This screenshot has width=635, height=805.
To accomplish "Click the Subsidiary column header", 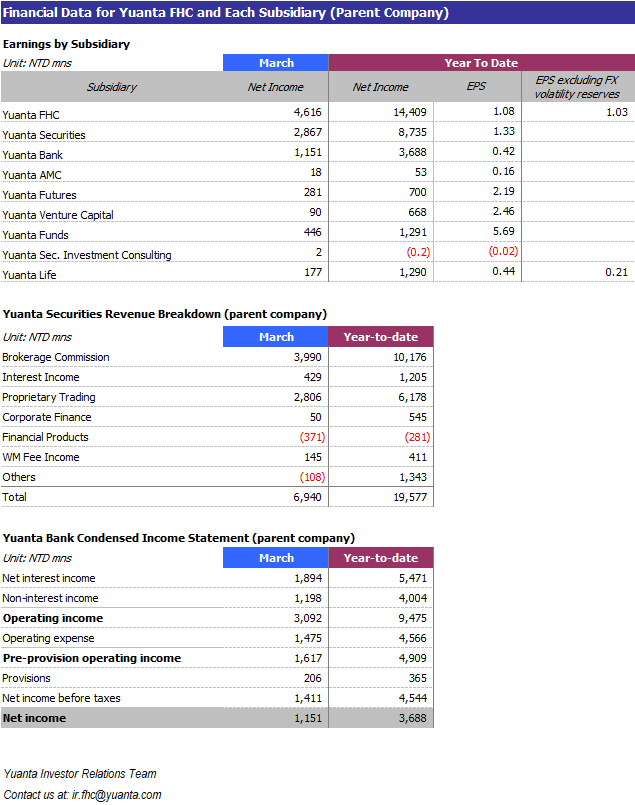I will coord(111,87).
